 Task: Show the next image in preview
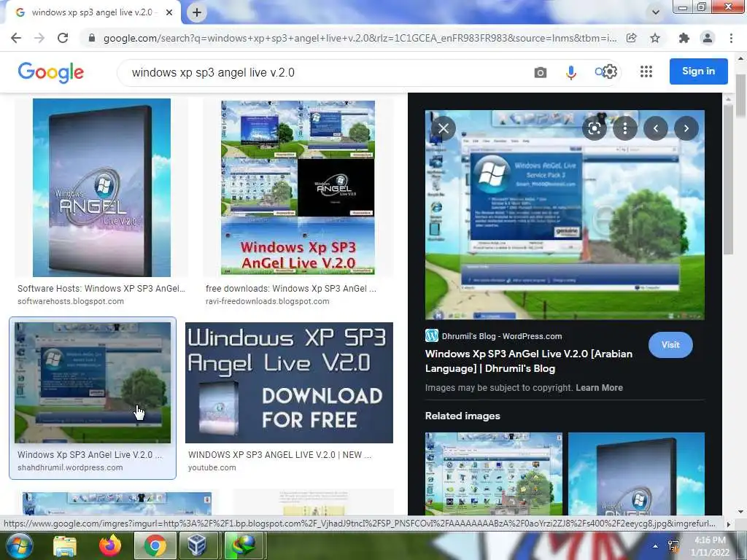coord(686,128)
